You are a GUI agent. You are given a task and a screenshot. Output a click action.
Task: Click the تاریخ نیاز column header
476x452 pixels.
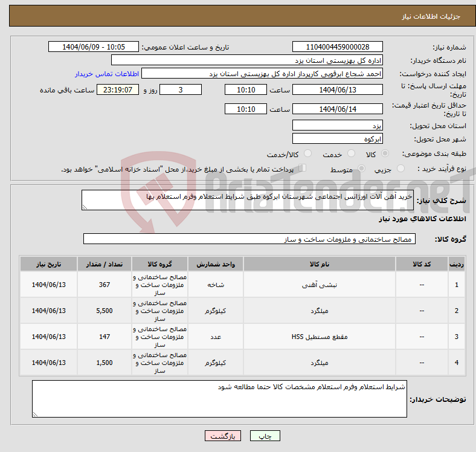pyautogui.click(x=48, y=264)
